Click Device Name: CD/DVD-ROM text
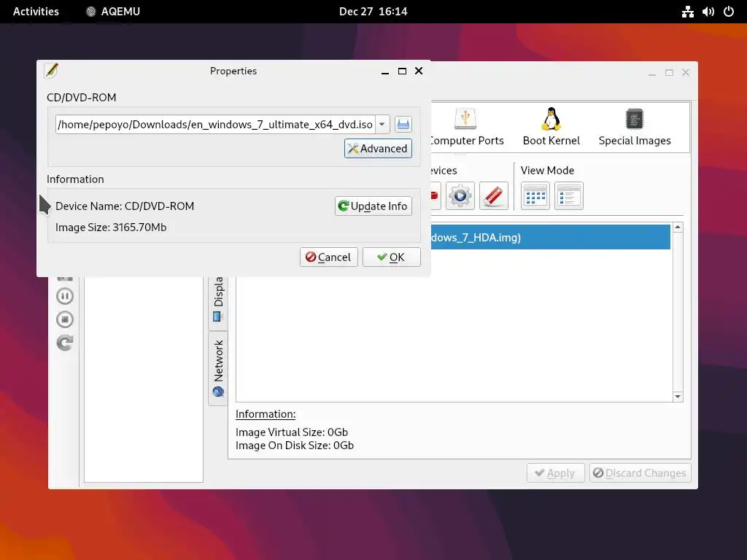The image size is (747, 560). [x=125, y=206]
